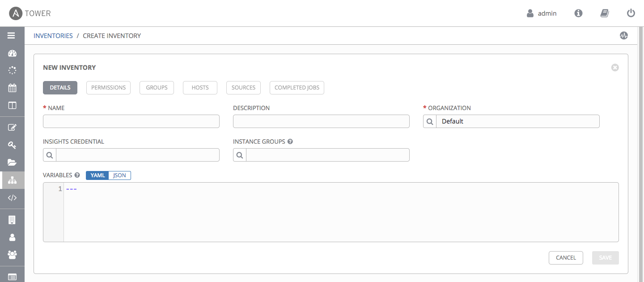
Task: Open Projects via the folder icon
Action: tap(12, 162)
